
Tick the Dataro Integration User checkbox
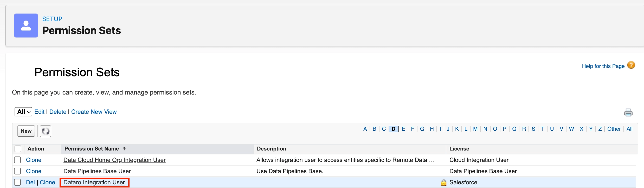(x=17, y=182)
